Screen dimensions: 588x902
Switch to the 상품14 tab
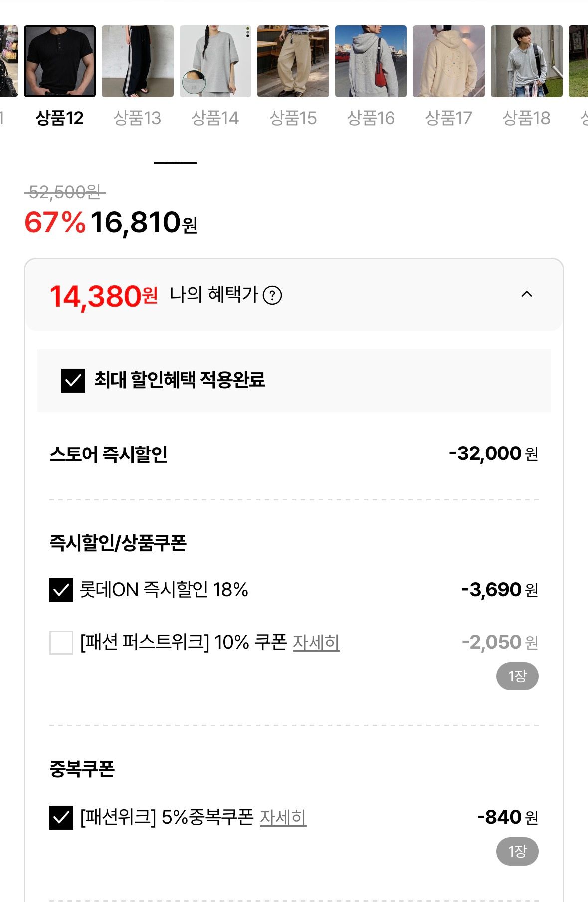click(x=215, y=118)
